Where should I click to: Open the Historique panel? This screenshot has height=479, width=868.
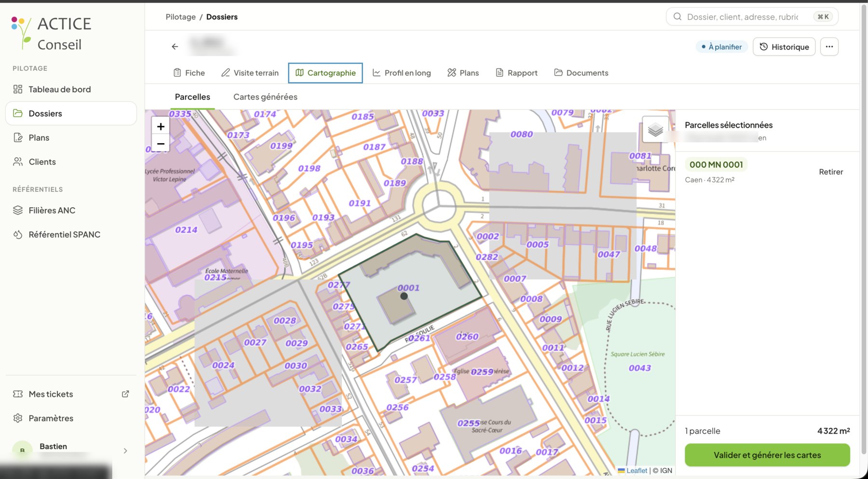pyautogui.click(x=784, y=47)
